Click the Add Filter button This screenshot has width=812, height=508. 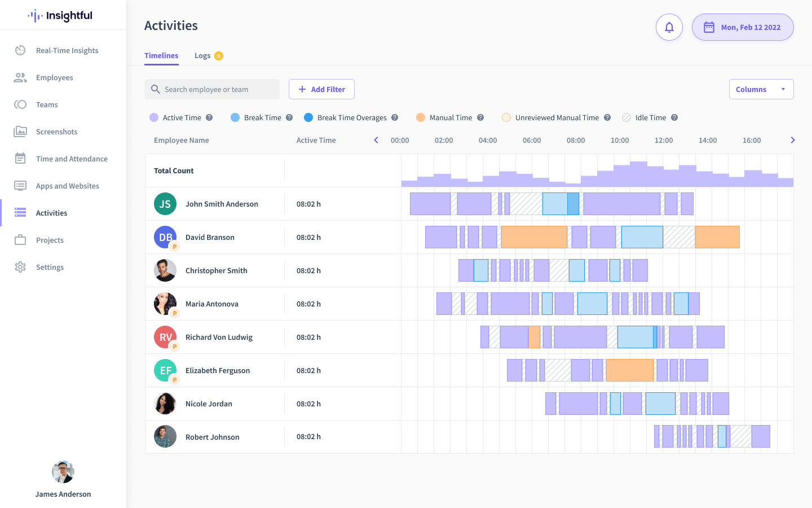pyautogui.click(x=321, y=89)
